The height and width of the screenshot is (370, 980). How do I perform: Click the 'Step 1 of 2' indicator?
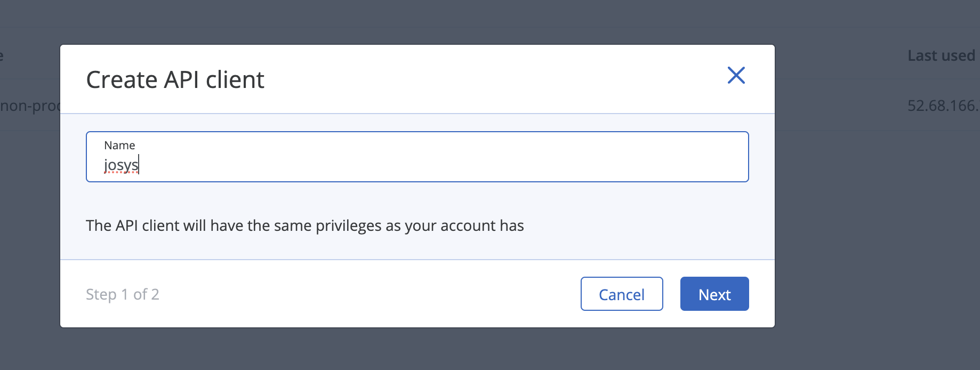(123, 294)
